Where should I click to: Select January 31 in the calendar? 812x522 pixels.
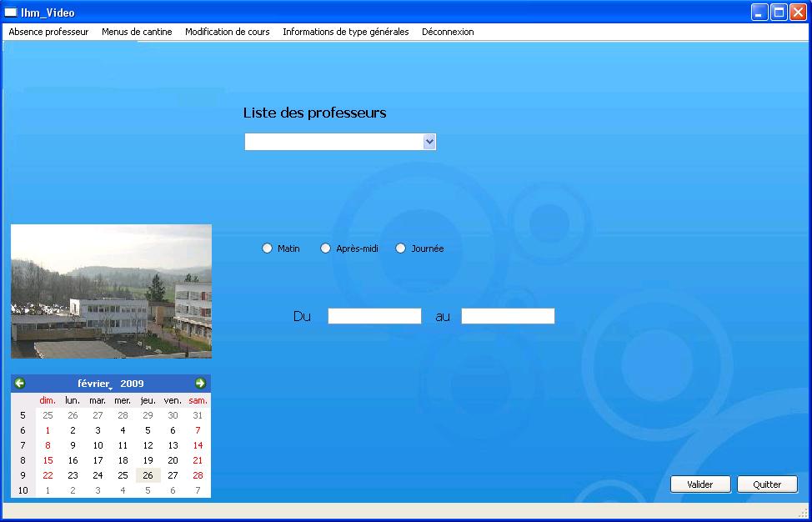(198, 415)
